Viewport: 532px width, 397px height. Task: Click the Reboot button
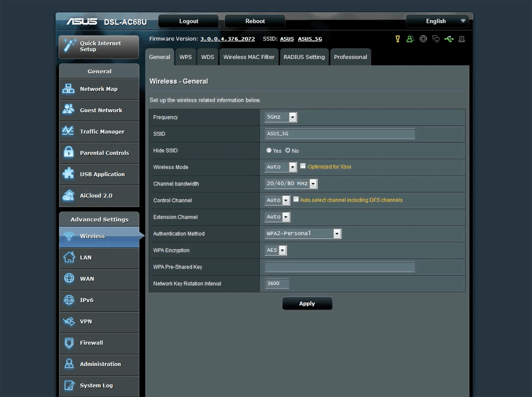[x=255, y=21]
